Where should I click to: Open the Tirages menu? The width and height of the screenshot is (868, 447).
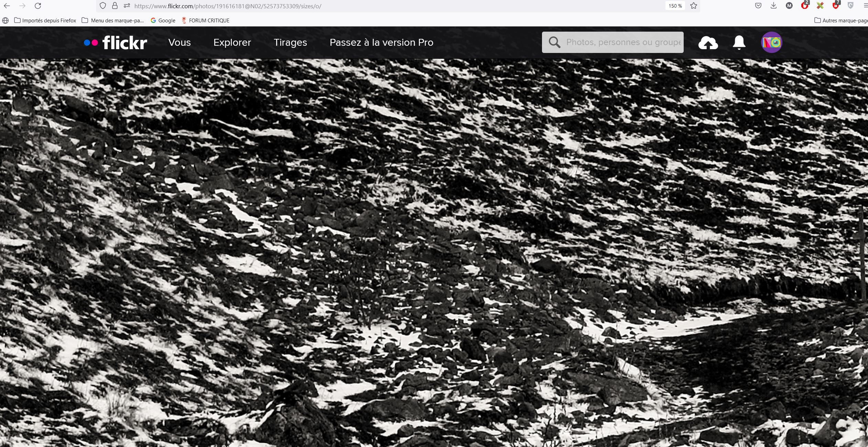290,42
